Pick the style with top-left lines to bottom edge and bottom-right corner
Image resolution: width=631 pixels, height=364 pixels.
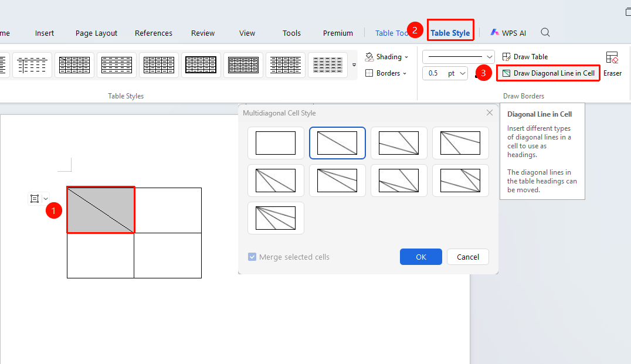pos(276,181)
